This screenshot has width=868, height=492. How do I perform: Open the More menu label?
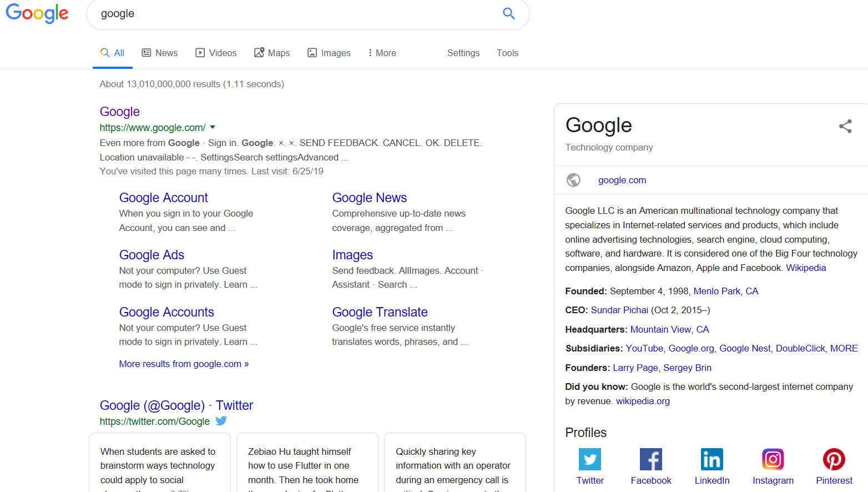click(x=386, y=53)
